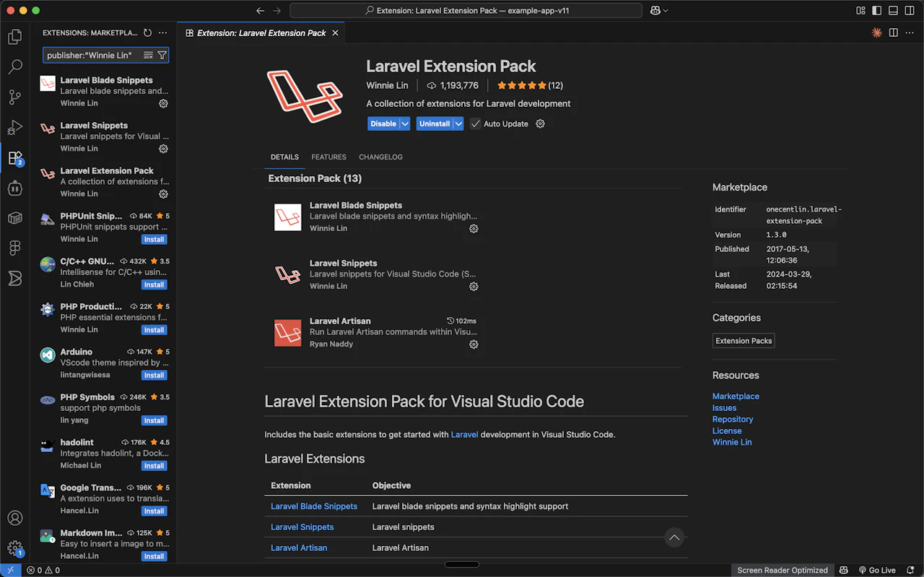Follow the Laravel link in description
This screenshot has width=924, height=577.
tap(464, 435)
